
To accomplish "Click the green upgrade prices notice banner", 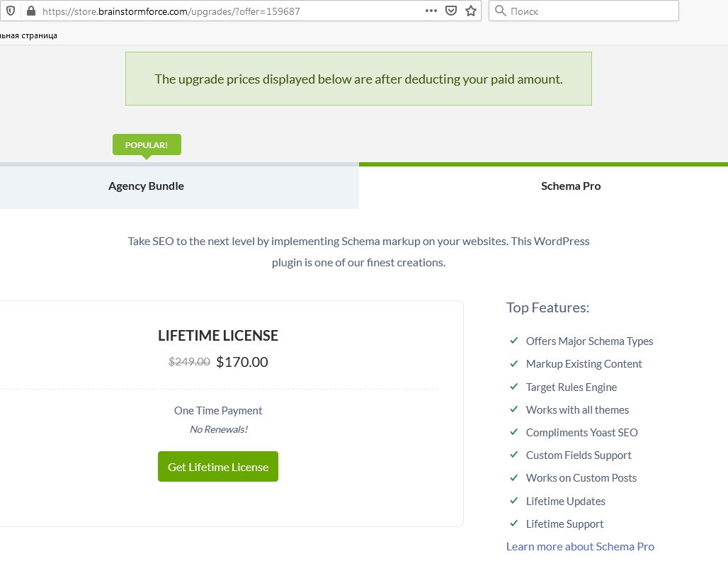I will point(358,79).
